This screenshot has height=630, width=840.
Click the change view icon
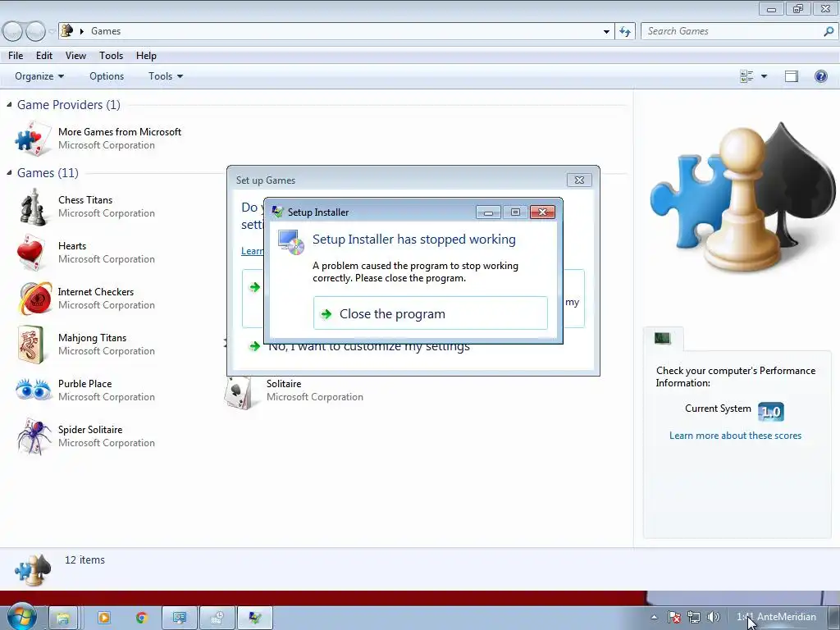pyautogui.click(x=746, y=76)
